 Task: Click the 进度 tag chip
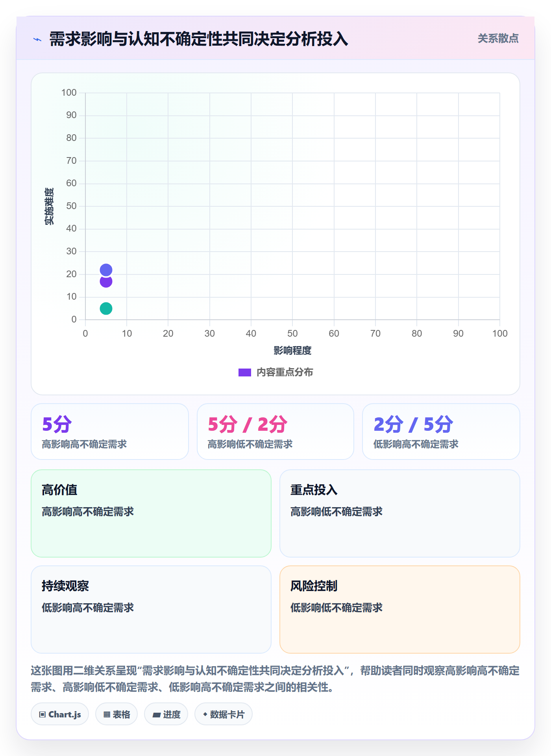[x=166, y=714]
